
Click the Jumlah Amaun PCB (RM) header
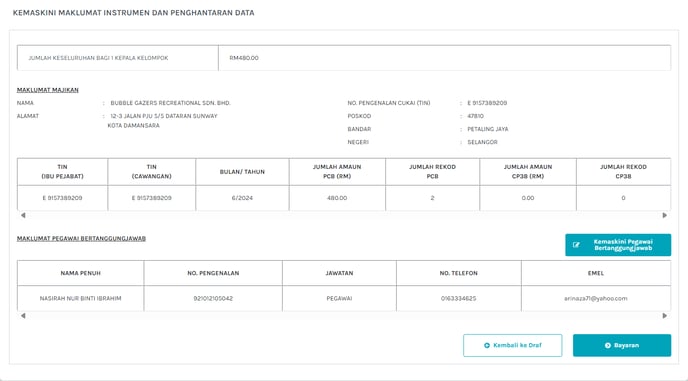point(337,172)
